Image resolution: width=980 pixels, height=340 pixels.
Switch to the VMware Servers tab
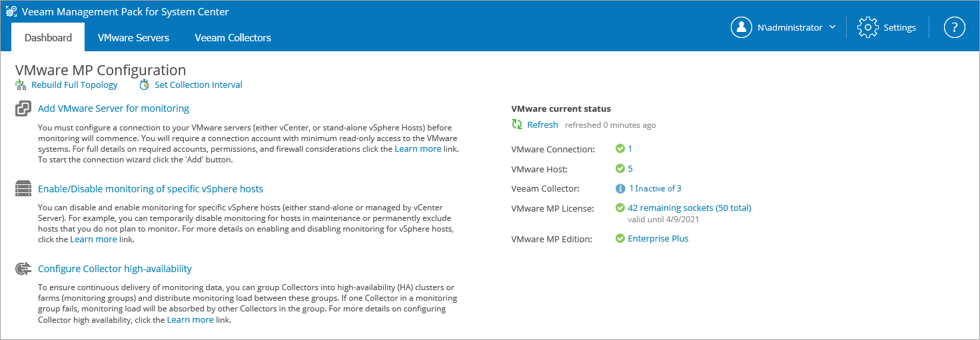[133, 38]
